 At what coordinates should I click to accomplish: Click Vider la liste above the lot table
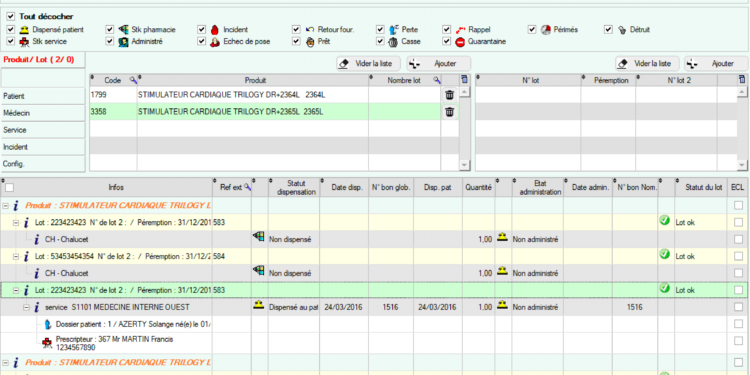648,64
